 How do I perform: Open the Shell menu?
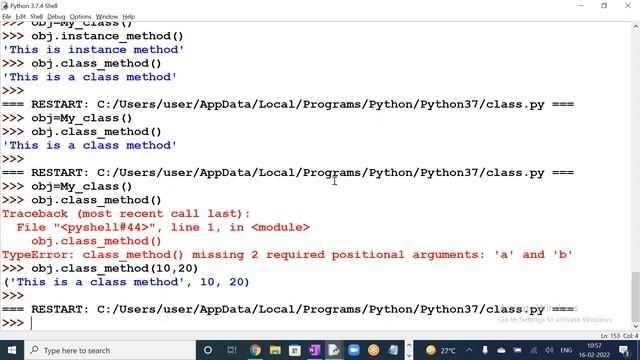pos(36,17)
